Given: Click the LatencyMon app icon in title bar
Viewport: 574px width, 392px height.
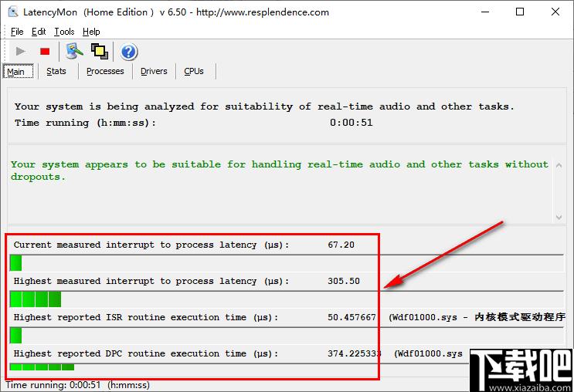Looking at the screenshot, I should click(x=13, y=12).
